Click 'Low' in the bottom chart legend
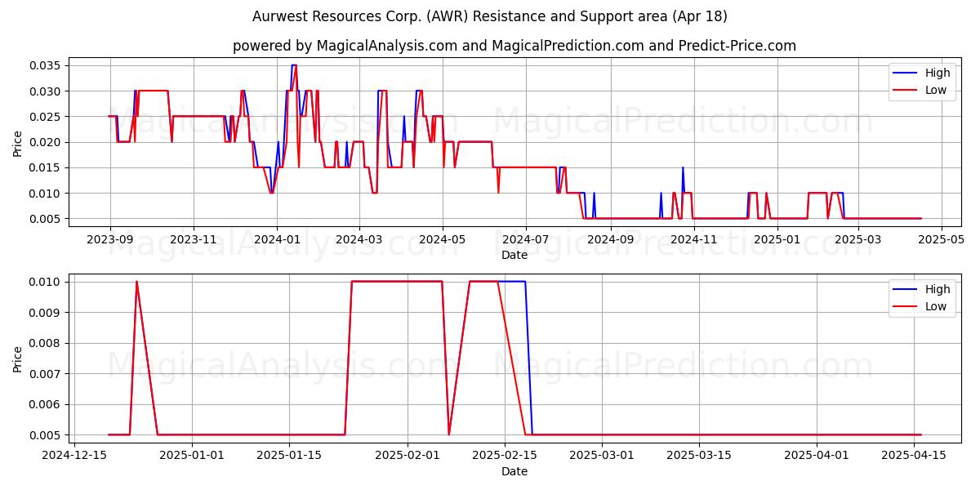 pos(936,307)
